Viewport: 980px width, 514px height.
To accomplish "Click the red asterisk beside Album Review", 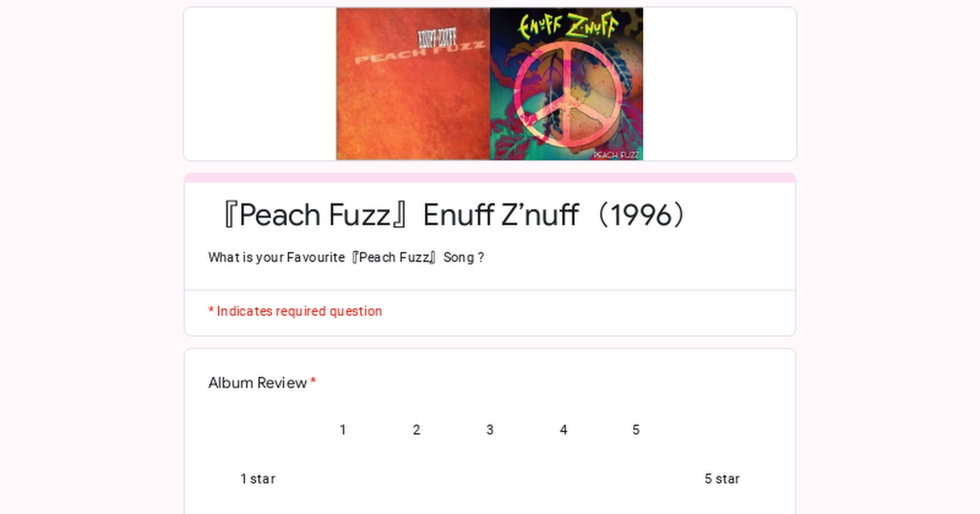I will 314,383.
